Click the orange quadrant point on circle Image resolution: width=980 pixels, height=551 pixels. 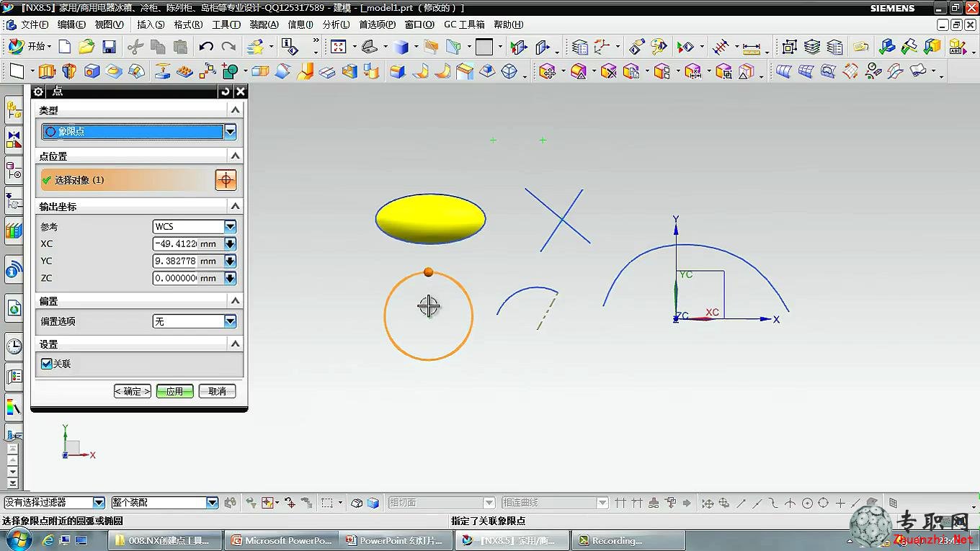(x=428, y=272)
